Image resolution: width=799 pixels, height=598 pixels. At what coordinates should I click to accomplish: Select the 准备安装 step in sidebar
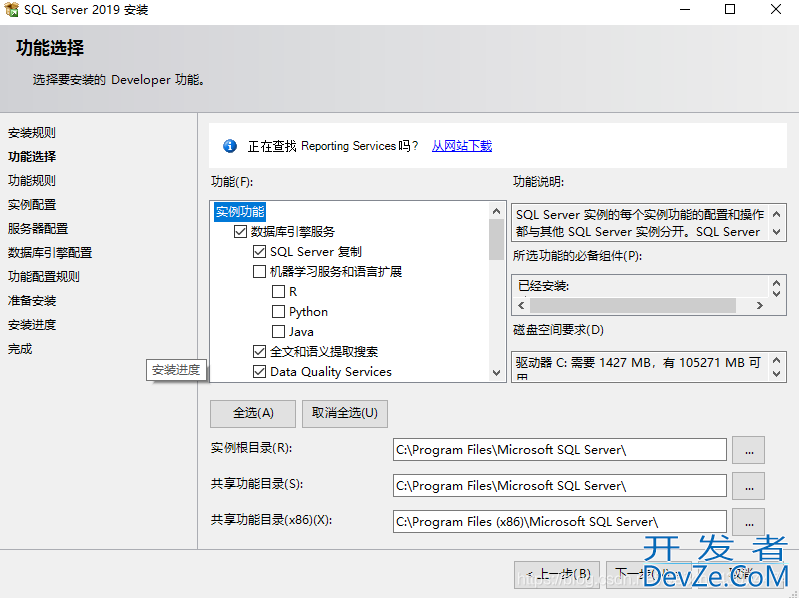(32, 301)
